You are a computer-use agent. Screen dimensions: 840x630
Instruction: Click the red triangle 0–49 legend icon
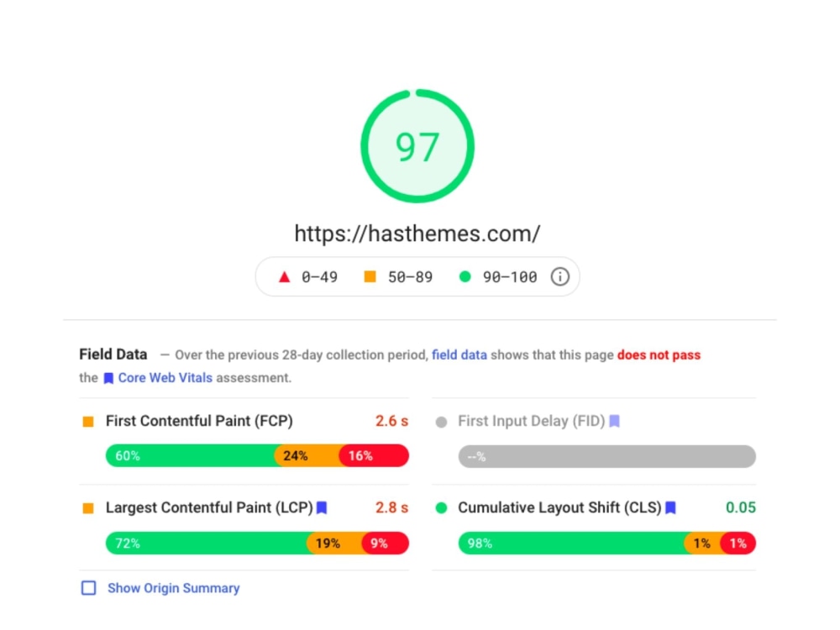coord(285,276)
